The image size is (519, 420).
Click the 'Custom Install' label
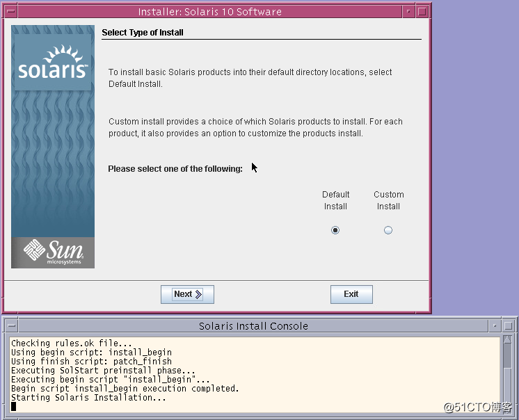[389, 200]
